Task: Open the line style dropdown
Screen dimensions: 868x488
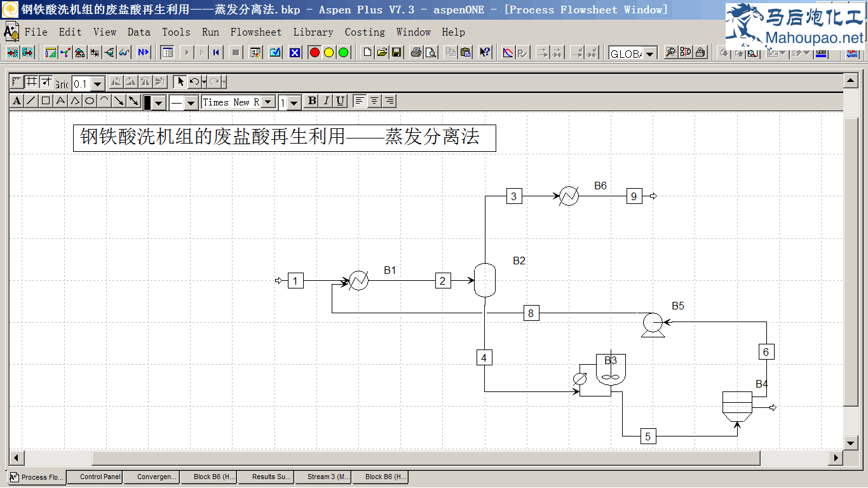Action: (x=191, y=103)
